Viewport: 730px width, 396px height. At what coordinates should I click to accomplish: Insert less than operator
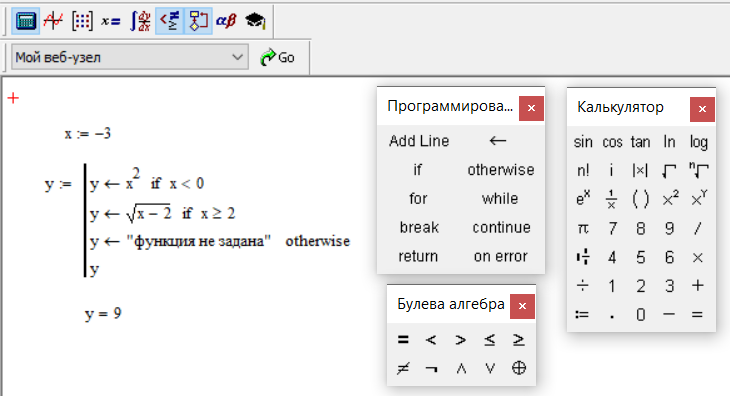[x=432, y=340]
